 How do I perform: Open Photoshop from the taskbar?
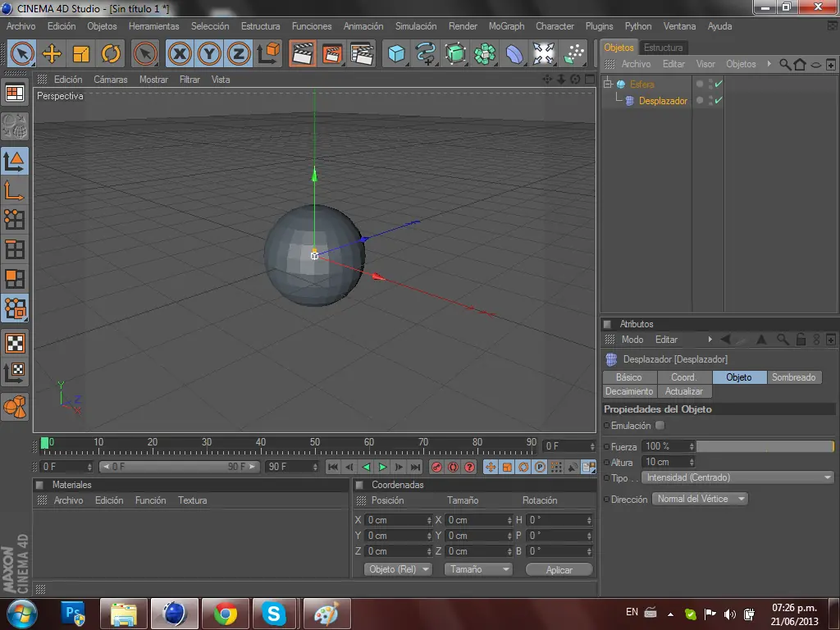[74, 614]
